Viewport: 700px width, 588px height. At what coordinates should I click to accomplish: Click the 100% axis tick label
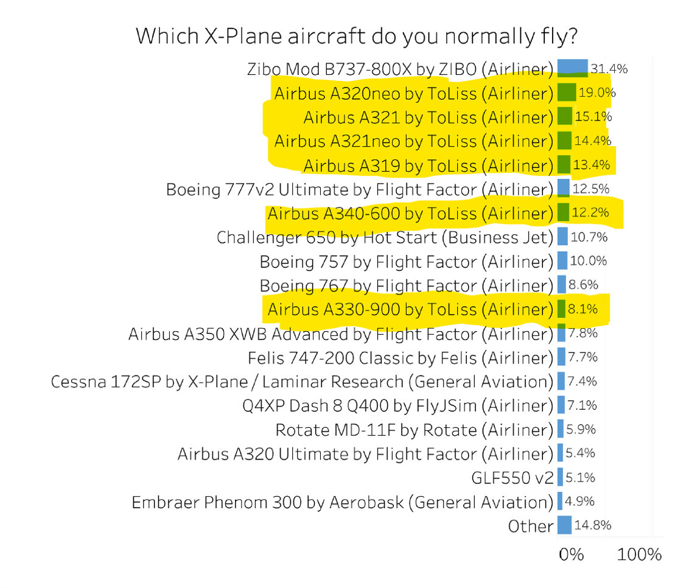639,555
